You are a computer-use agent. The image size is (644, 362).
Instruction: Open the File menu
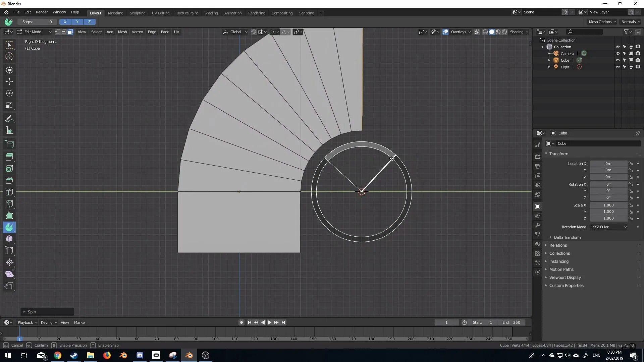tap(16, 12)
